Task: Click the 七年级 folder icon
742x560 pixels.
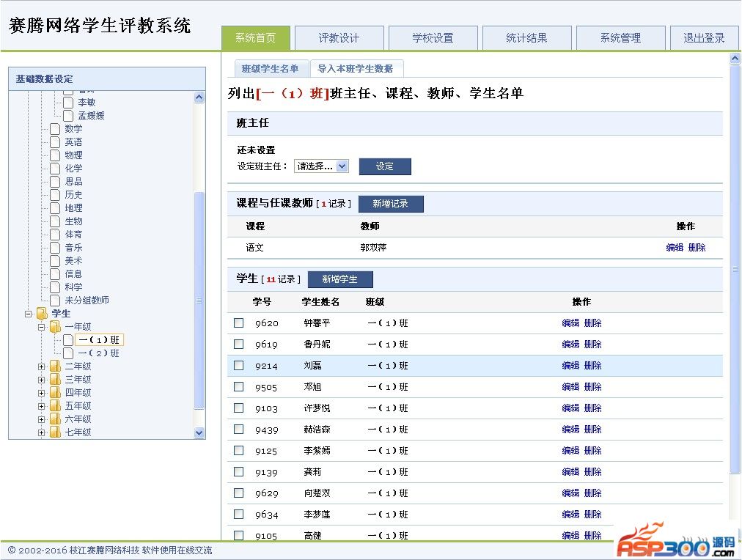Action: (x=55, y=432)
